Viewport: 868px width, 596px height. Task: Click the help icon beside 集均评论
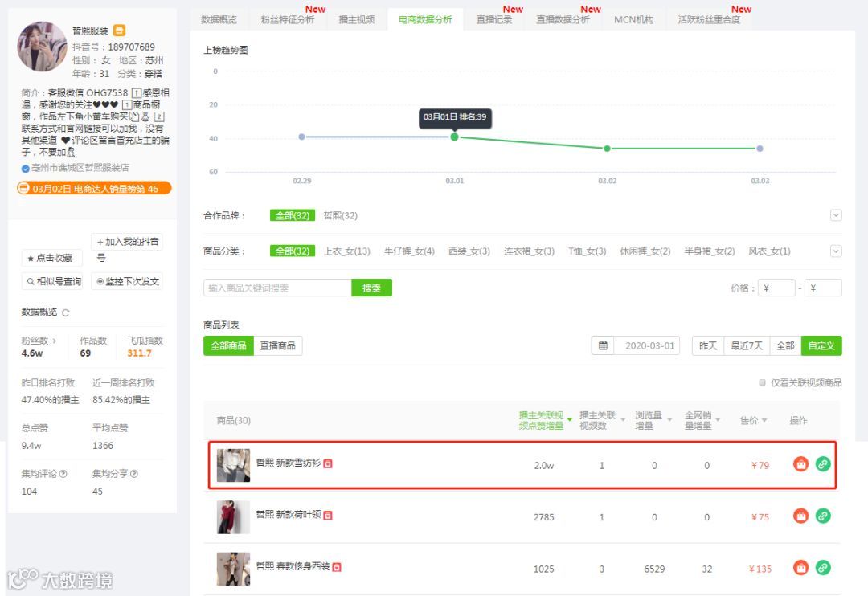coord(63,474)
